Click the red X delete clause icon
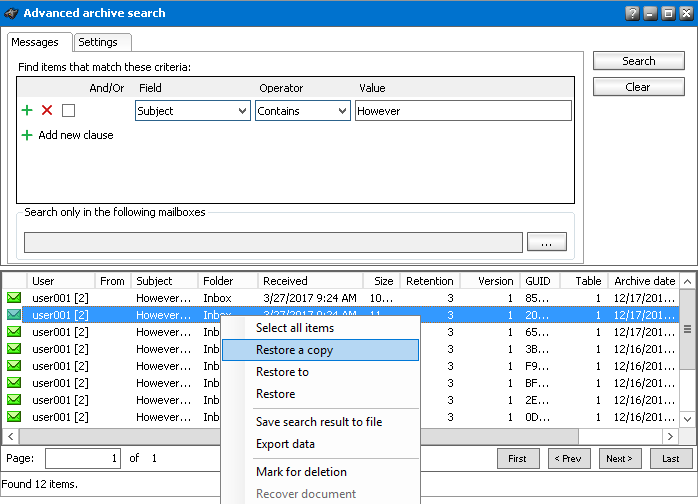The width and height of the screenshot is (698, 504). coord(47,111)
